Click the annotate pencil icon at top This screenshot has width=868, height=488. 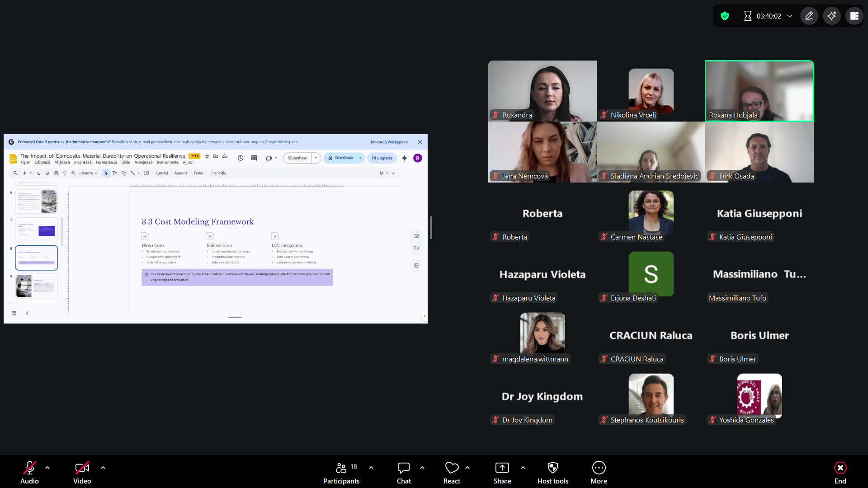(x=809, y=16)
